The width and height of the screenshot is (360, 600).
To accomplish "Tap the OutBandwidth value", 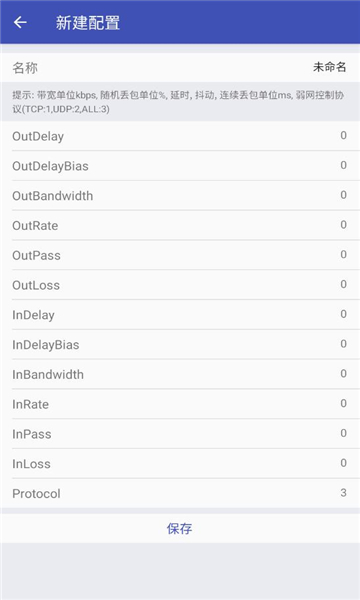I will pyautogui.click(x=343, y=195).
